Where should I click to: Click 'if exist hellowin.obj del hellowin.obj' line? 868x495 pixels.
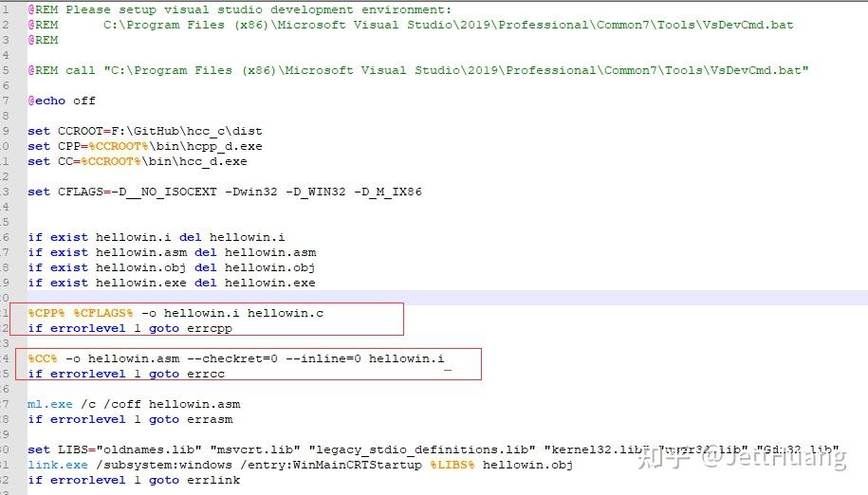pos(172,267)
